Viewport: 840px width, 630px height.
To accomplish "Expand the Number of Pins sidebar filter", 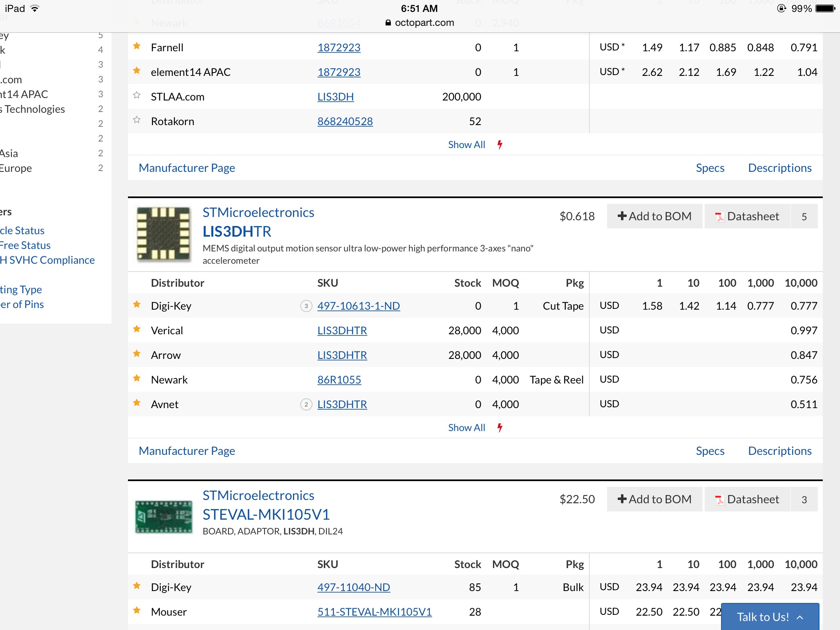I will click(22, 304).
